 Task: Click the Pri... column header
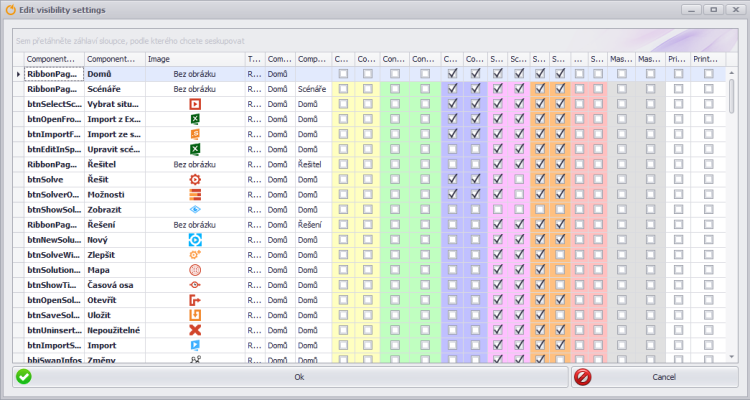coord(678,59)
